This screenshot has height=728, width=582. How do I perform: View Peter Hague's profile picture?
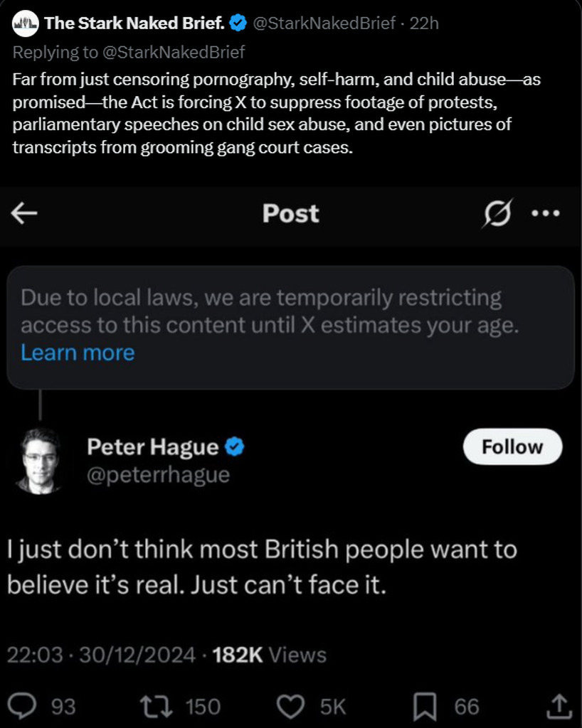pyautogui.click(x=40, y=461)
